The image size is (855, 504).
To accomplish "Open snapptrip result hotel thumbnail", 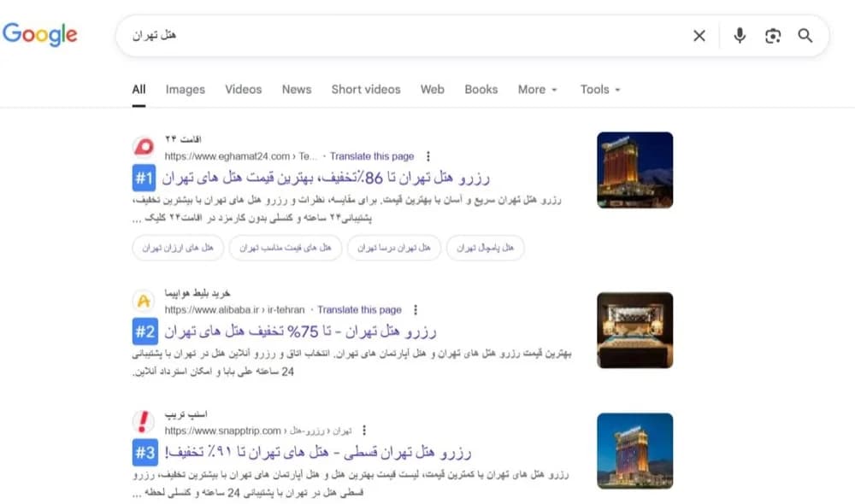I will (x=634, y=451).
